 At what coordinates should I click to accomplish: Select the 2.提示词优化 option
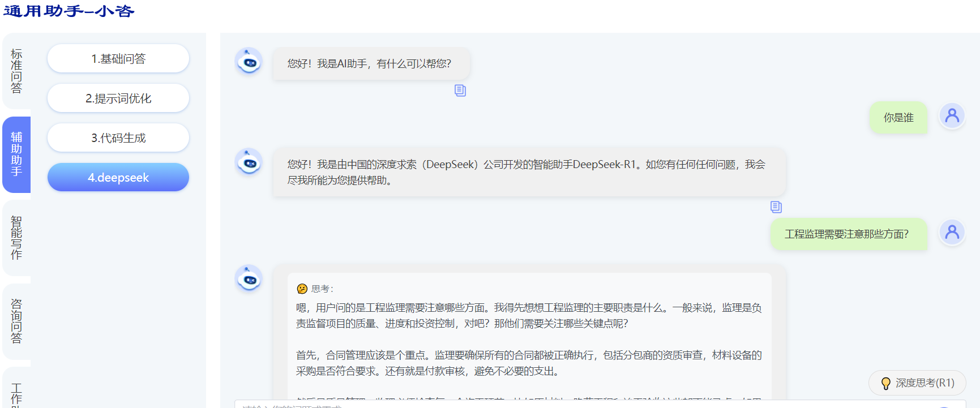tap(118, 98)
